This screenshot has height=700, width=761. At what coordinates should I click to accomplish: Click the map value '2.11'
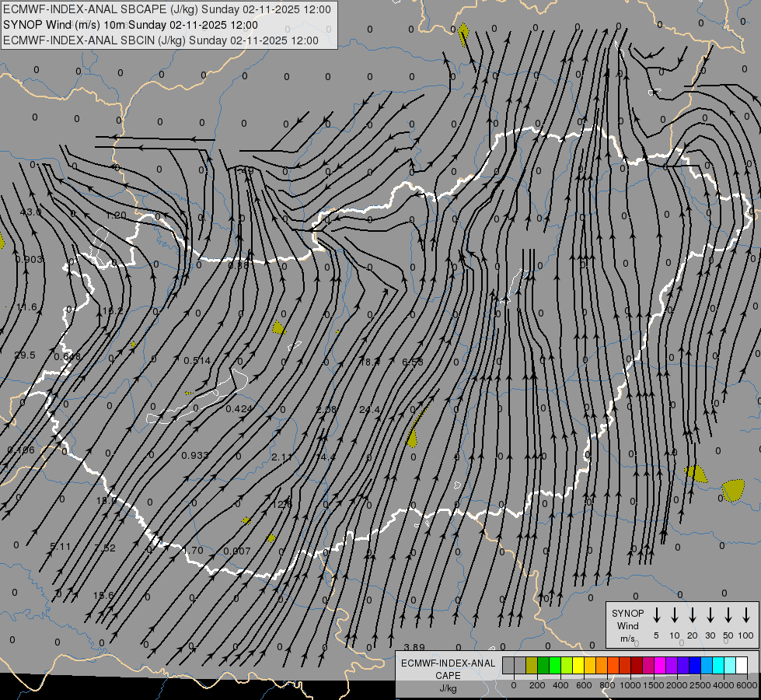pyautogui.click(x=281, y=457)
